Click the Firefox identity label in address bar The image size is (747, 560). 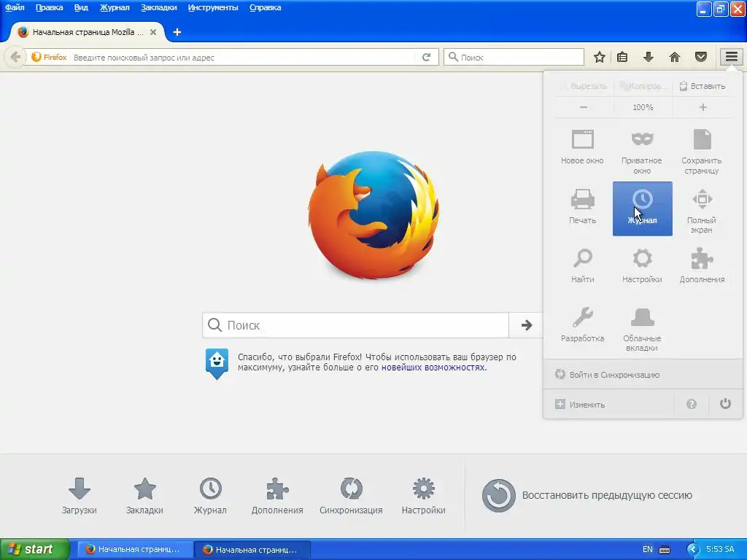tap(49, 57)
